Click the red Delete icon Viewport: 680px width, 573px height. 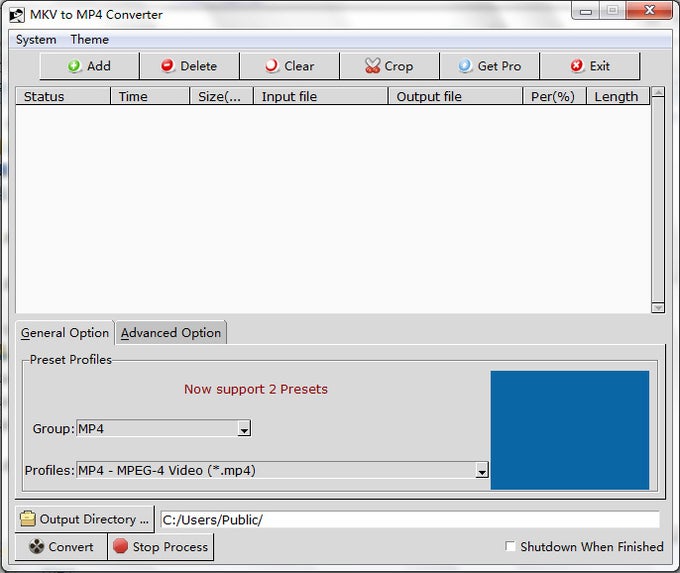tap(167, 66)
